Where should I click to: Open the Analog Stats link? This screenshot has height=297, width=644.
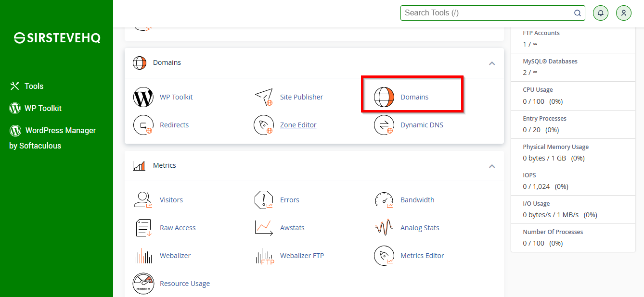pos(420,228)
